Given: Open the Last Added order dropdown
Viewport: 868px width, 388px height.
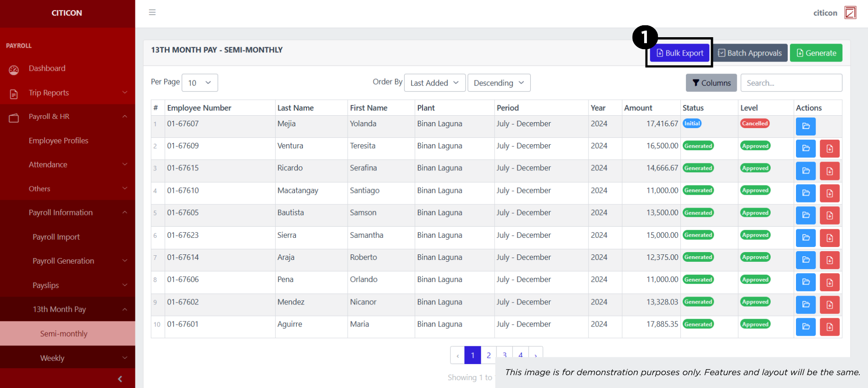Looking at the screenshot, I should [434, 83].
